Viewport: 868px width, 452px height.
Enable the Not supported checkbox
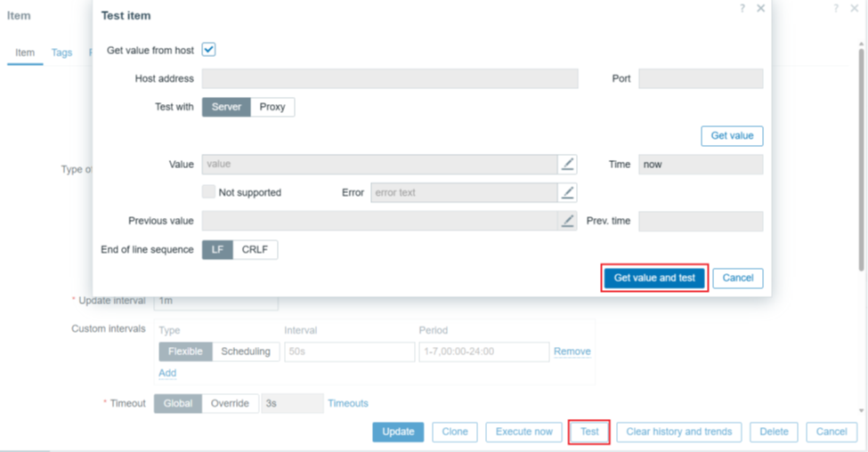click(x=208, y=192)
